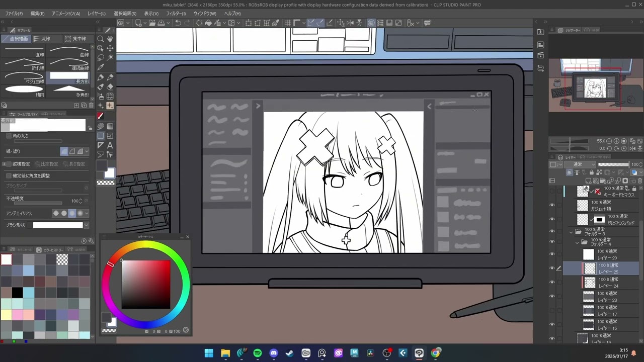Select the eyedropper tool
The image size is (644, 362).
pyautogui.click(x=101, y=67)
